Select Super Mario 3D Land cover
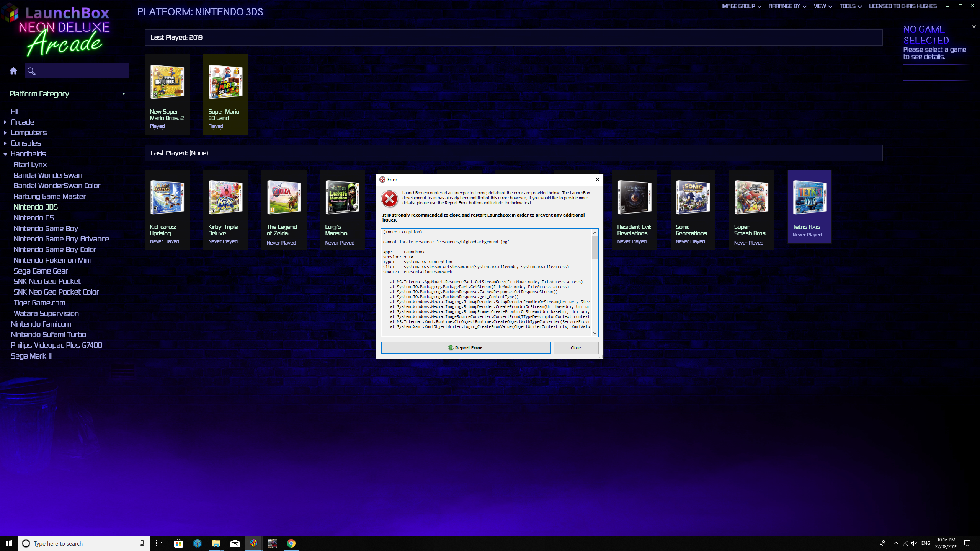This screenshot has width=980, height=551. [x=225, y=82]
